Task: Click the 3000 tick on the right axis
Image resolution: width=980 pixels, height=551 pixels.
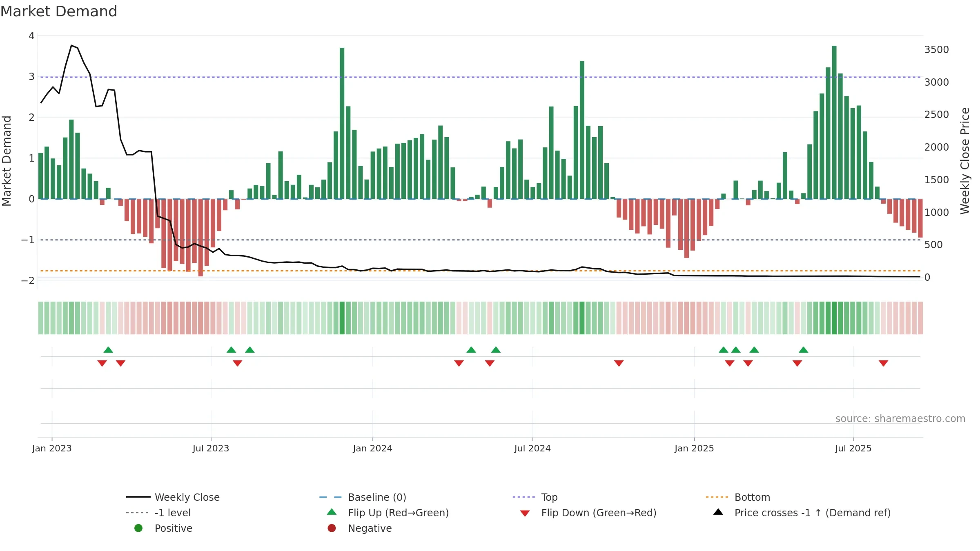Action: click(937, 82)
